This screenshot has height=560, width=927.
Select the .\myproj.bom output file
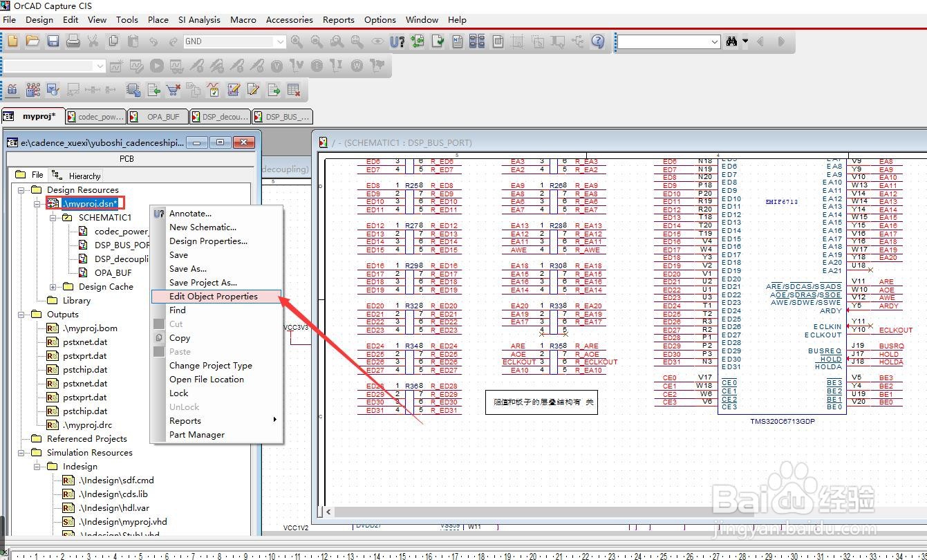pyautogui.click(x=90, y=328)
